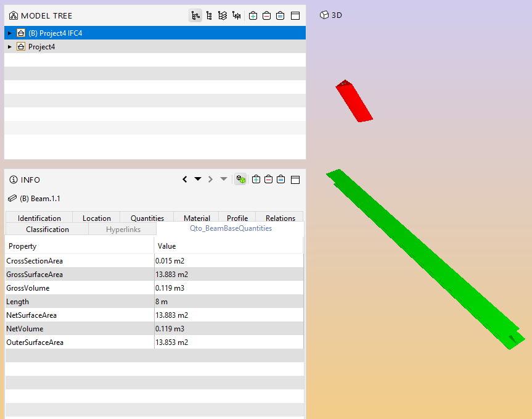Toggle the highlight-in-3D cube button in Info panel
This screenshot has width=532, height=419.
point(240,179)
